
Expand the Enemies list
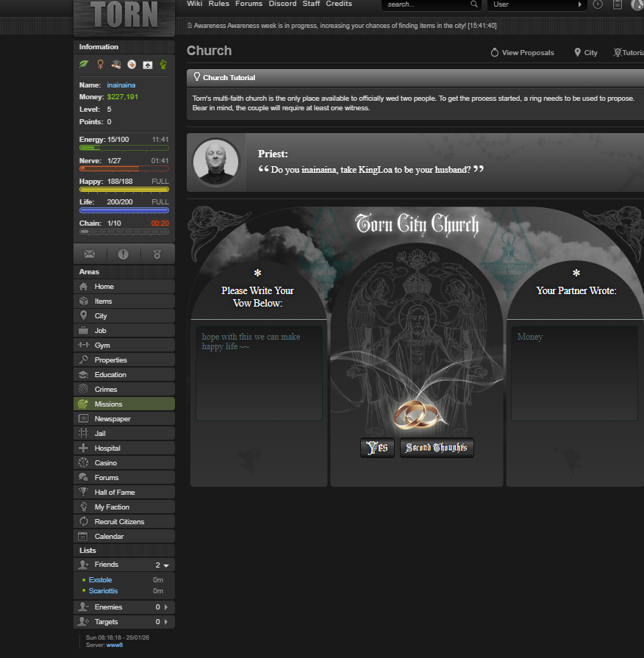coord(166,607)
